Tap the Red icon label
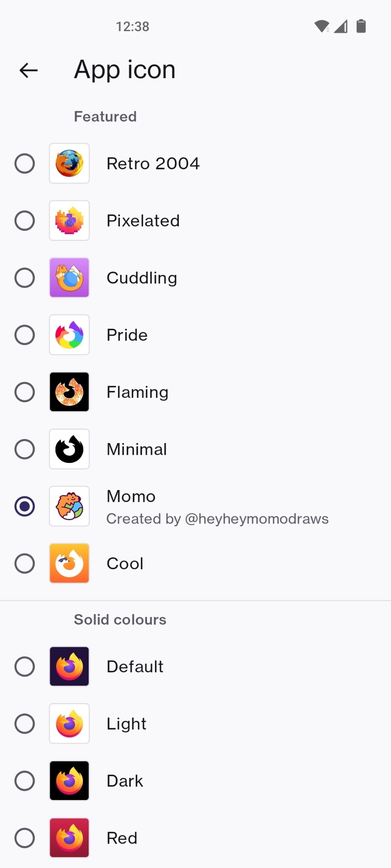Viewport: 391px width, 868px height. coord(122,838)
